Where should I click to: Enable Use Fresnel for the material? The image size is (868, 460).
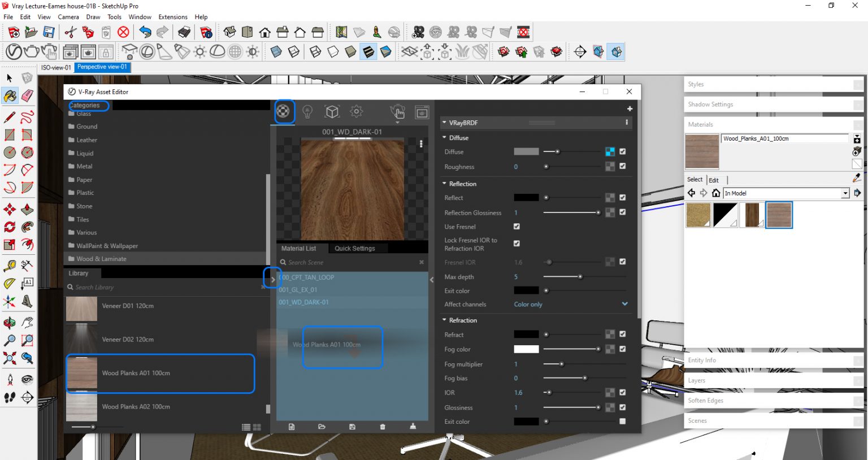tap(516, 226)
